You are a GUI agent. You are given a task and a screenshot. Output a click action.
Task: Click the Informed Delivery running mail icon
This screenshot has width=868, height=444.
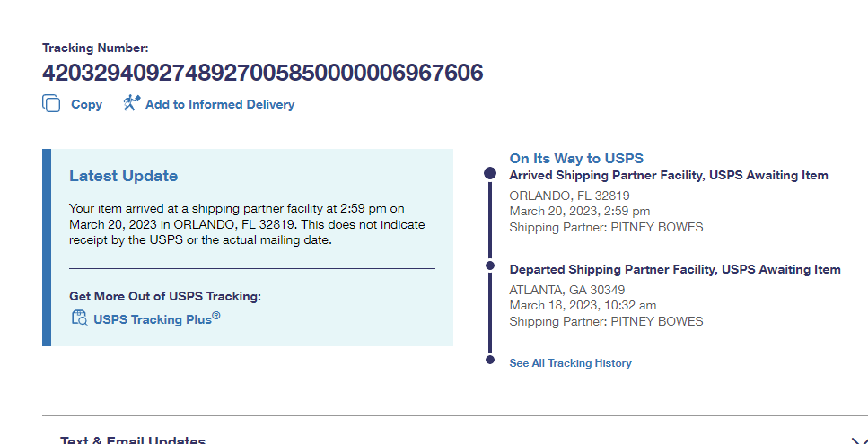[x=132, y=103]
